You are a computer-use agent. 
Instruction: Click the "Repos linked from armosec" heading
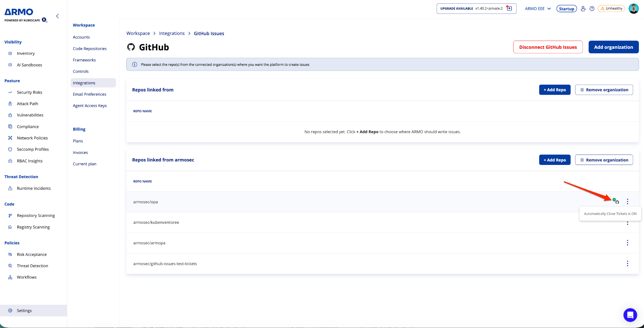point(163,160)
